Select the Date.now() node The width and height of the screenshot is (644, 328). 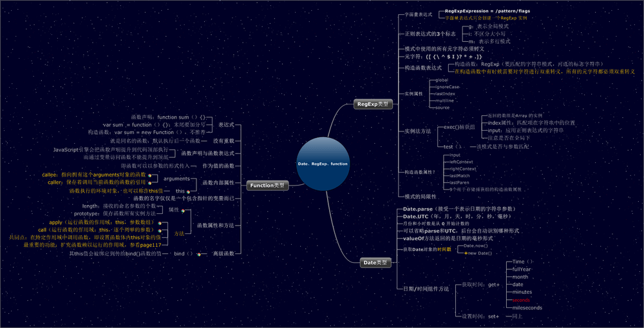[x=475, y=246]
